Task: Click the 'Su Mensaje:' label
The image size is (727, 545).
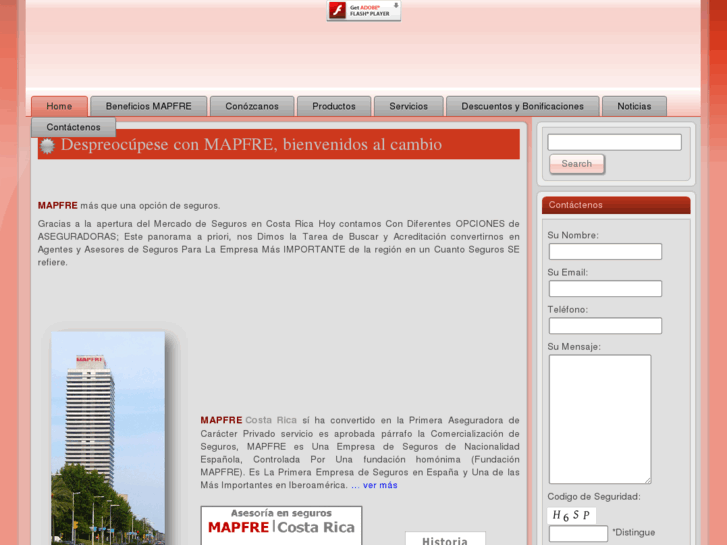Action: (574, 346)
